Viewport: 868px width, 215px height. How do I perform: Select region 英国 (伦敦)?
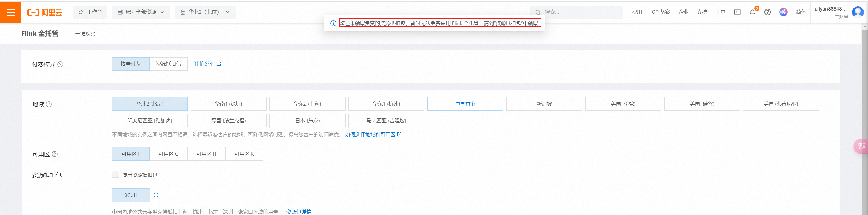point(623,104)
